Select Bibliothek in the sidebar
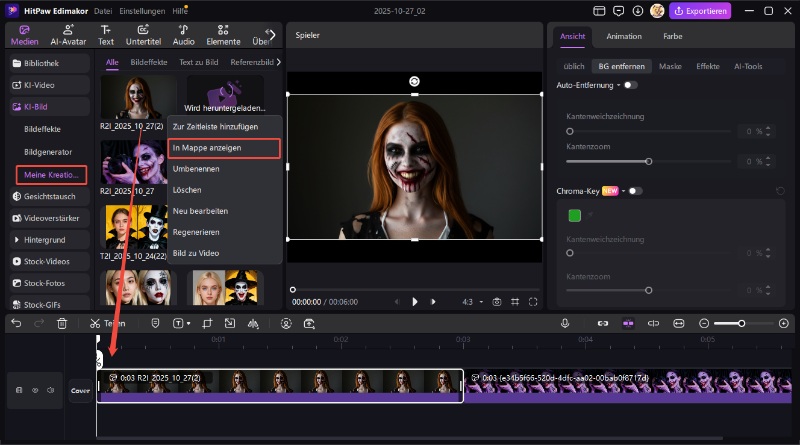This screenshot has height=445, width=800. point(49,63)
